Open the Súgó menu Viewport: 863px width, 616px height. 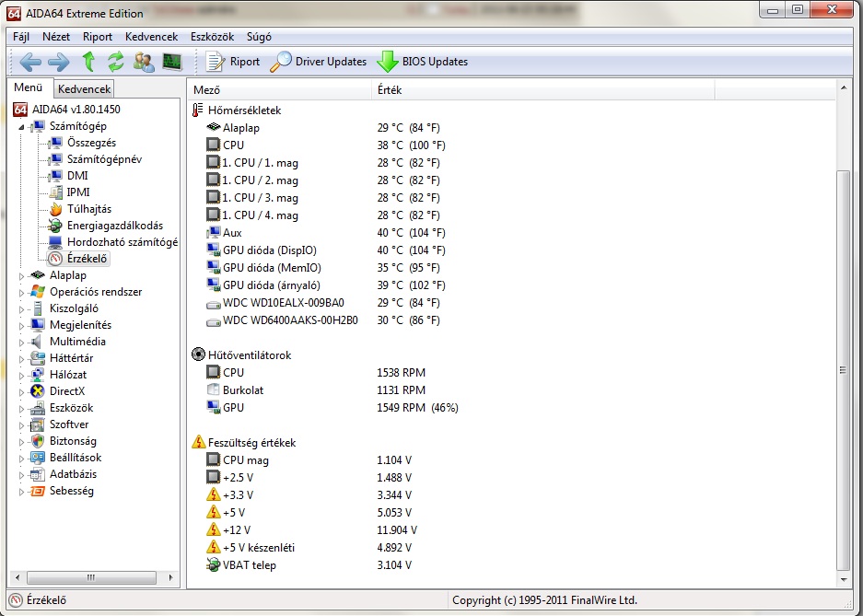tap(259, 37)
